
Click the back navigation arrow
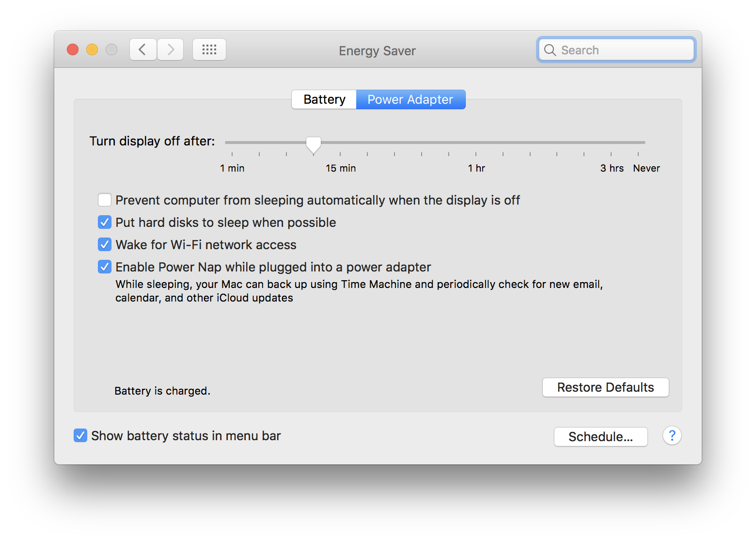(x=142, y=49)
